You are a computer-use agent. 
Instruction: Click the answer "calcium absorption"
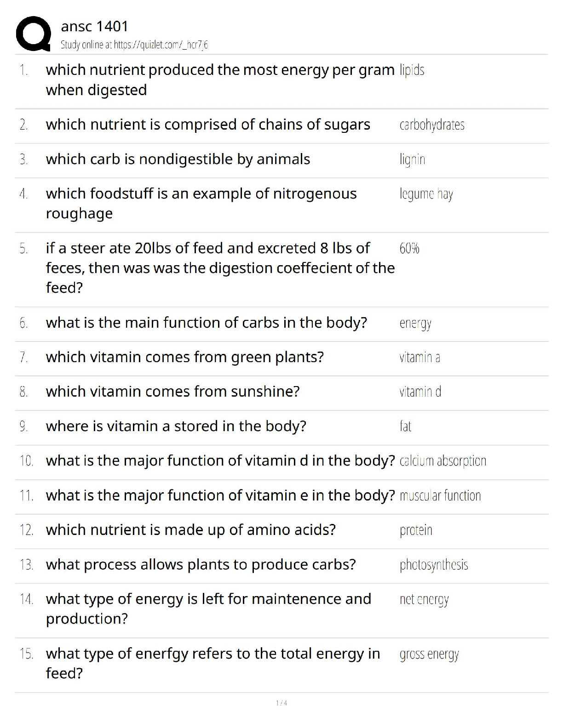click(x=442, y=461)
